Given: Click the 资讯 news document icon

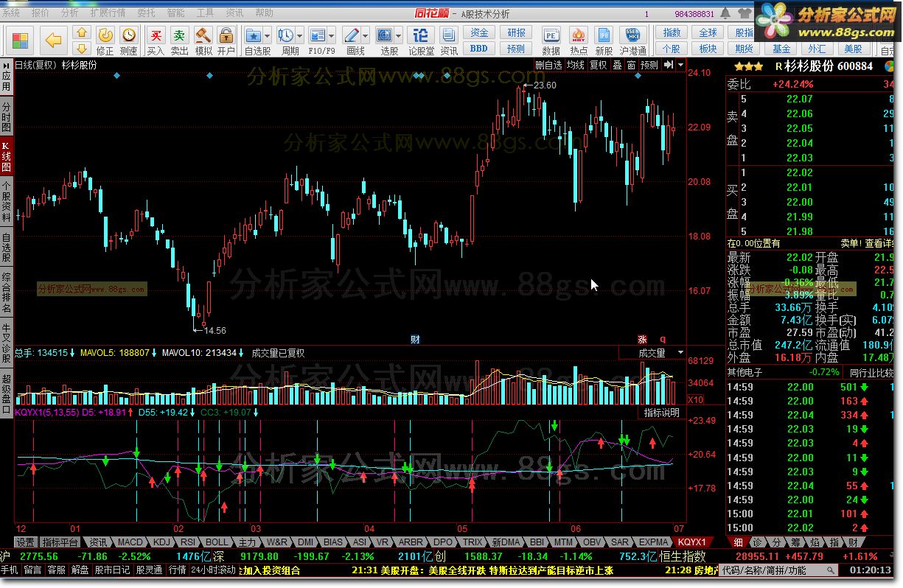Looking at the screenshot, I should (448, 35).
